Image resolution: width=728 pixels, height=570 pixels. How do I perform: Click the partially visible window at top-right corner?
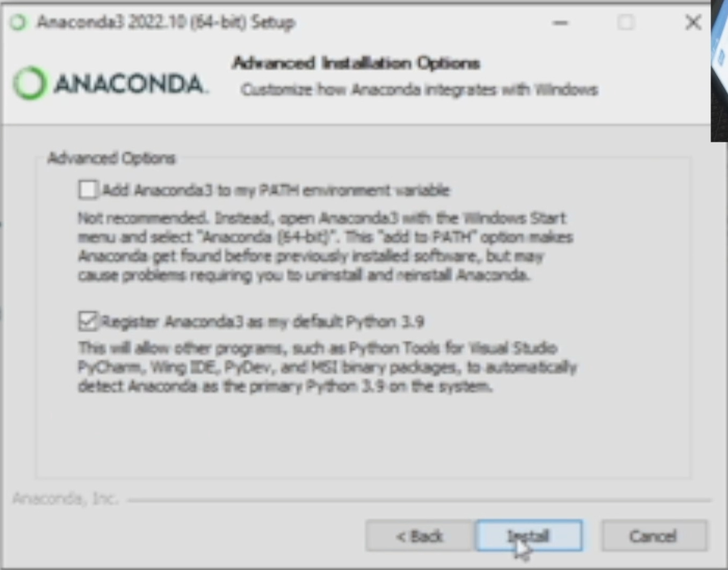[x=719, y=70]
